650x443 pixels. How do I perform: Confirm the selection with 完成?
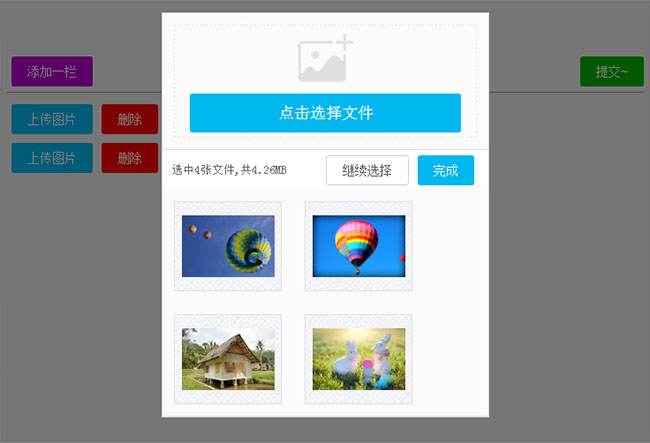[445, 171]
